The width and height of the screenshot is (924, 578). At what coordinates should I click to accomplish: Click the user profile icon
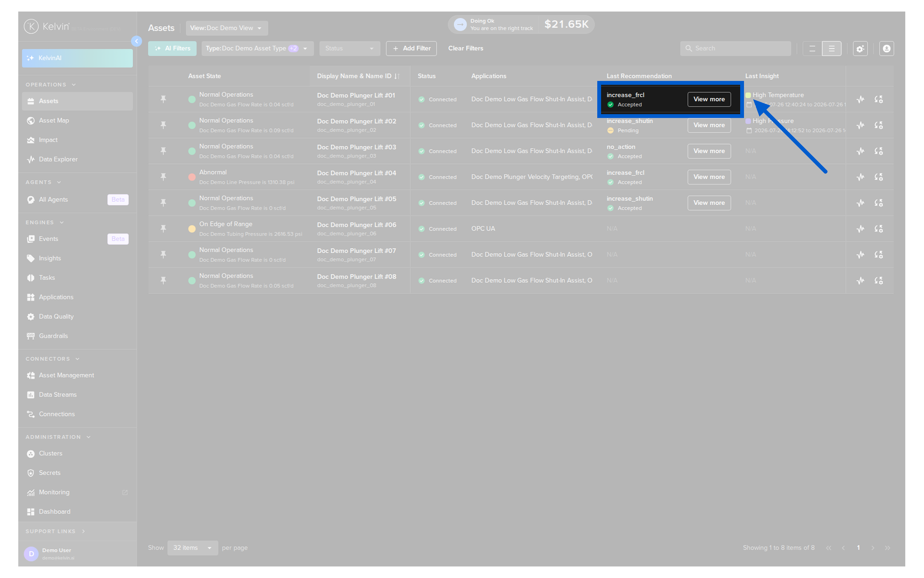point(886,48)
